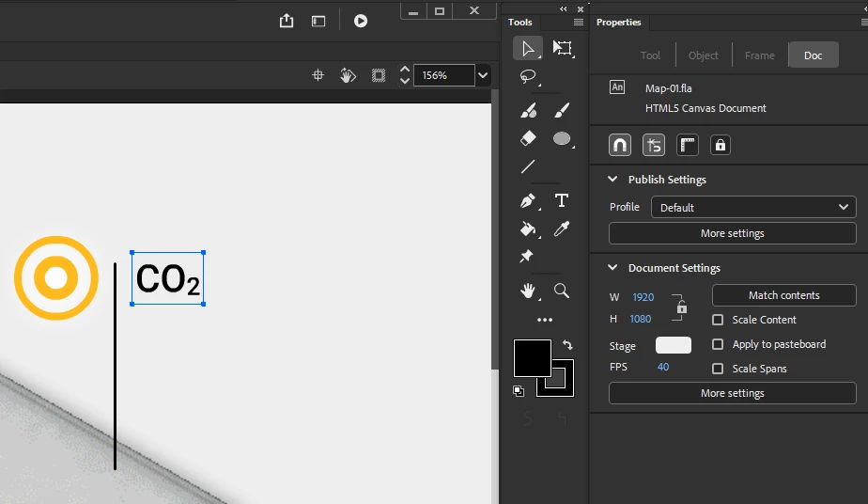Choose the Pen tool

[528, 200]
